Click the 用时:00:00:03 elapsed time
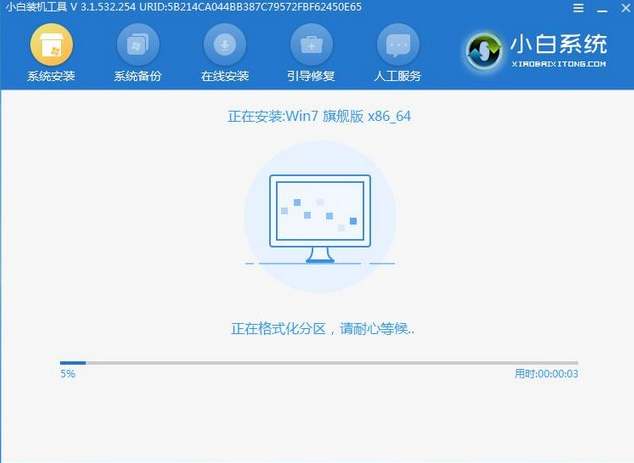Viewport: 634px width, 463px height. pos(546,374)
